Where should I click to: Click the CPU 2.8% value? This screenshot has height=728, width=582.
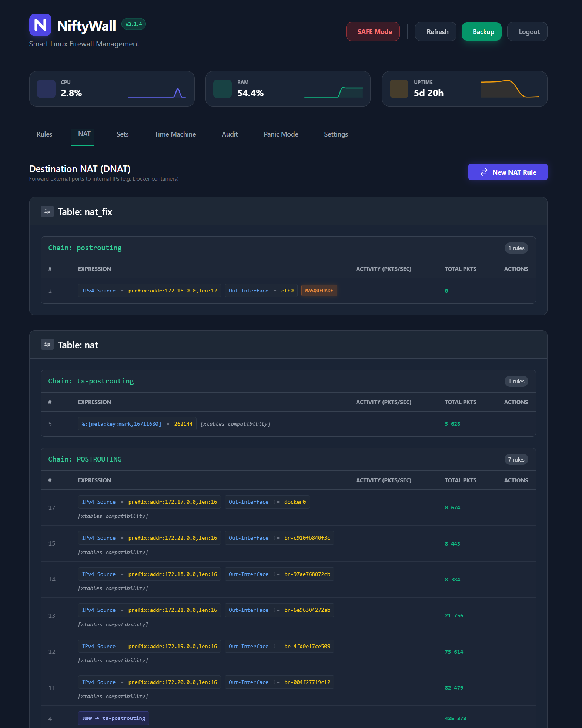tap(71, 93)
